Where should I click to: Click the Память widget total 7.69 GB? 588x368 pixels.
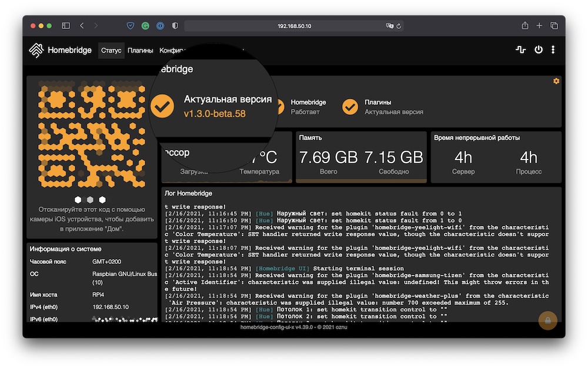tap(328, 157)
